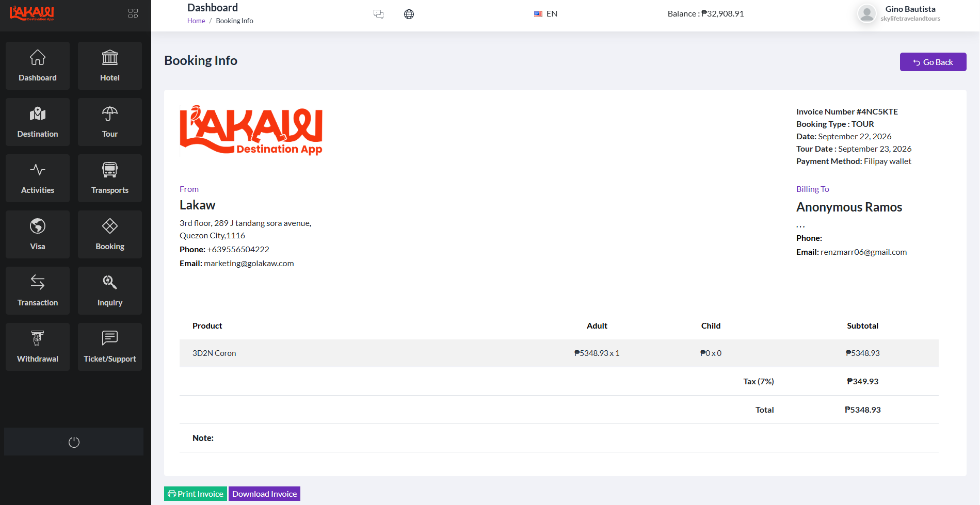
Task: Click the marketing@golakaw.com email
Action: [249, 264]
